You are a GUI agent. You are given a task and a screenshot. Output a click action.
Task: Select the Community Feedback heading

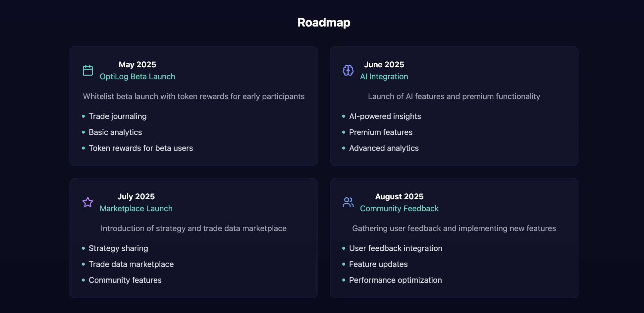tap(399, 209)
